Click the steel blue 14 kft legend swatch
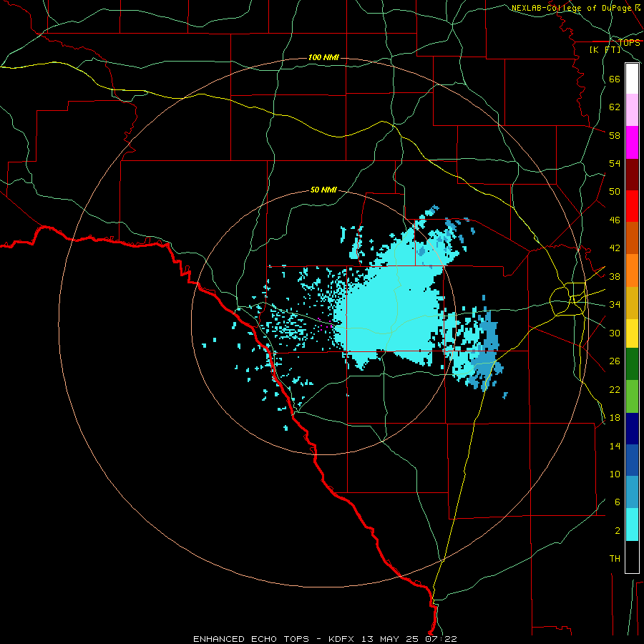This screenshot has width=644, height=644. point(632,492)
